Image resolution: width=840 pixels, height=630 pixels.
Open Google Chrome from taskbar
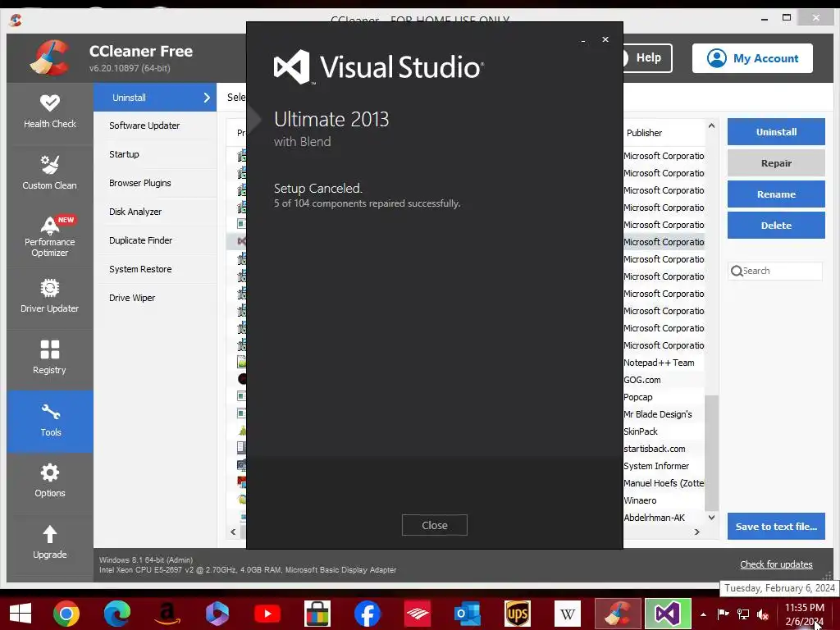66,614
